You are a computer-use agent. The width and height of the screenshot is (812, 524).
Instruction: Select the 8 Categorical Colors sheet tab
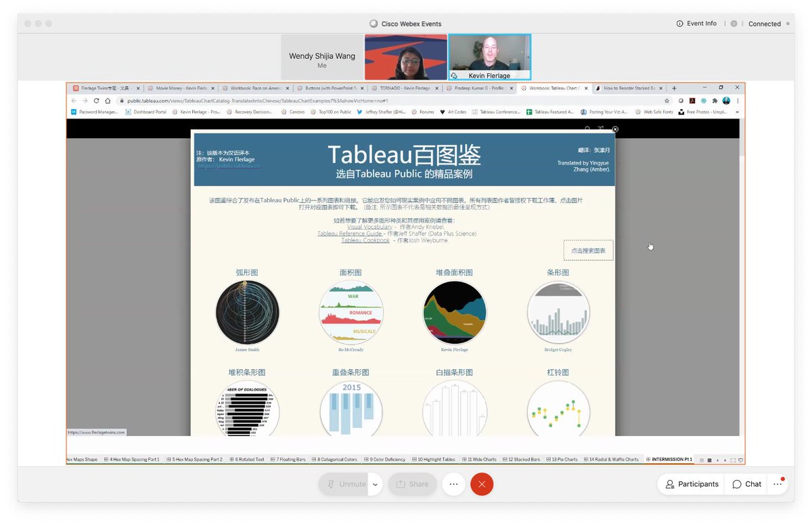pyautogui.click(x=334, y=459)
